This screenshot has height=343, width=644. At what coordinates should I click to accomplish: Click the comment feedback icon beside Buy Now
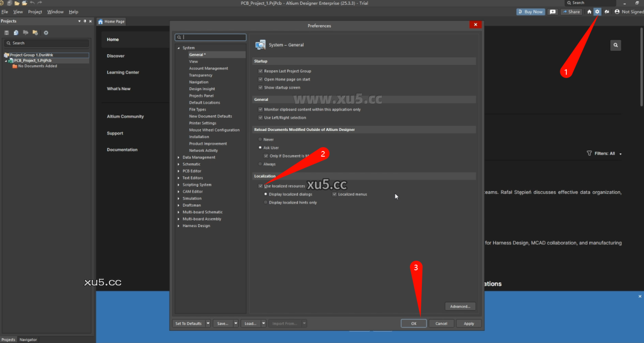552,11
